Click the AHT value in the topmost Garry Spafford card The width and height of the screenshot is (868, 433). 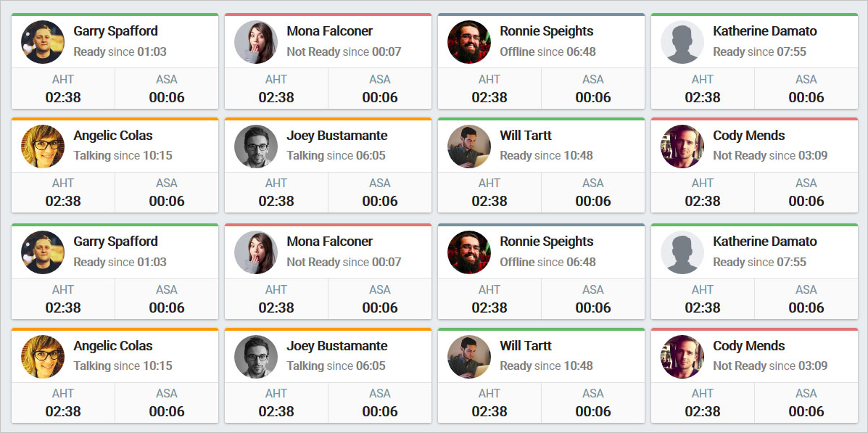point(63,97)
